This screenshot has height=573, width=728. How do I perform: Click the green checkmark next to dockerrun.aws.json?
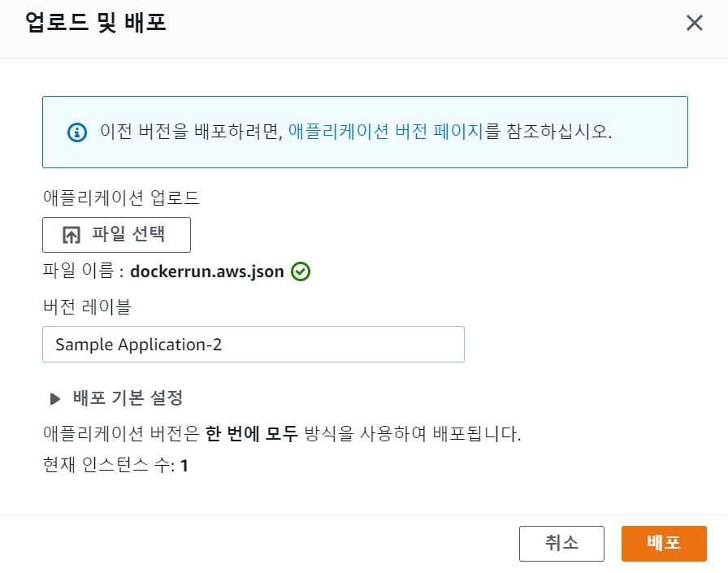pyautogui.click(x=301, y=271)
